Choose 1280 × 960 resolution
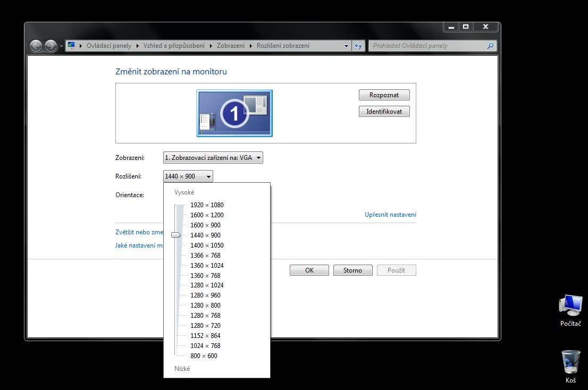 pyautogui.click(x=205, y=295)
